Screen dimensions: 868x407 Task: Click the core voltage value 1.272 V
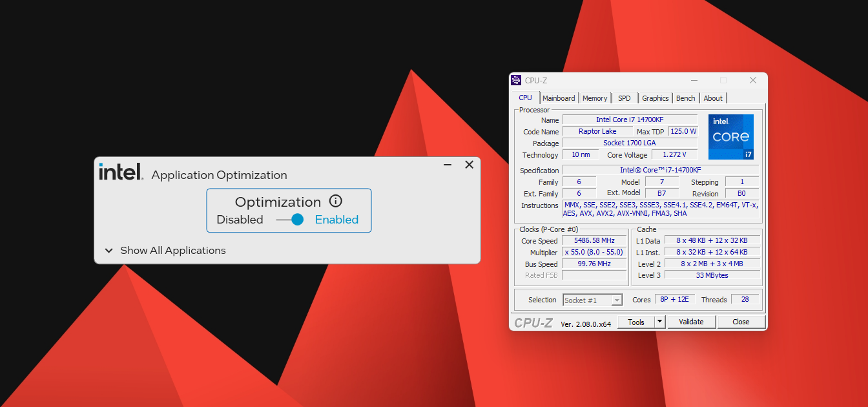click(x=675, y=154)
